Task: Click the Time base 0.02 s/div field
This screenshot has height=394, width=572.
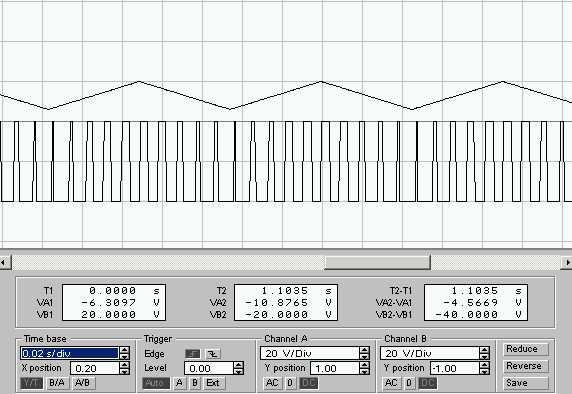Action: [x=69, y=353]
